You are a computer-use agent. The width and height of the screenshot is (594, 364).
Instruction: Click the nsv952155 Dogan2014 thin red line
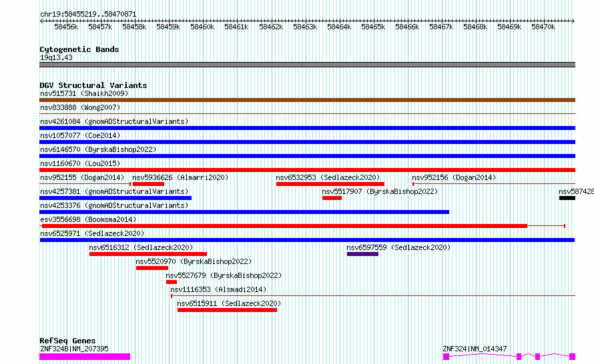click(85, 184)
